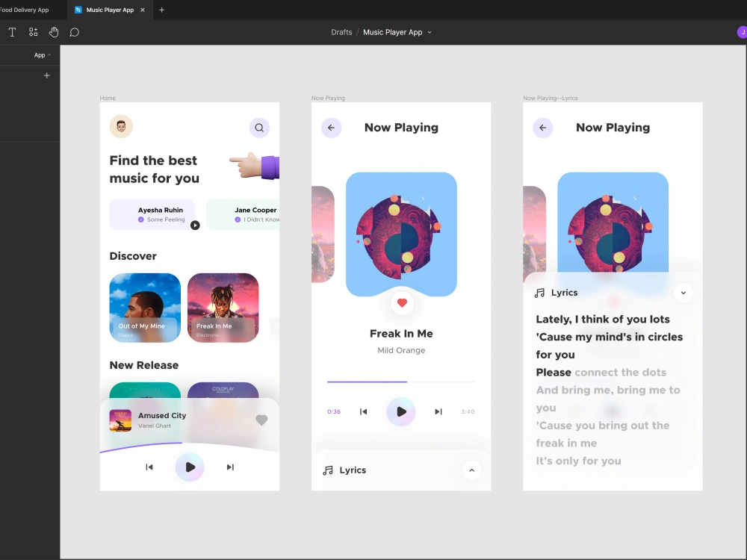747x560 pixels.
Task: Select the Text tool in toolbar
Action: [x=13, y=32]
